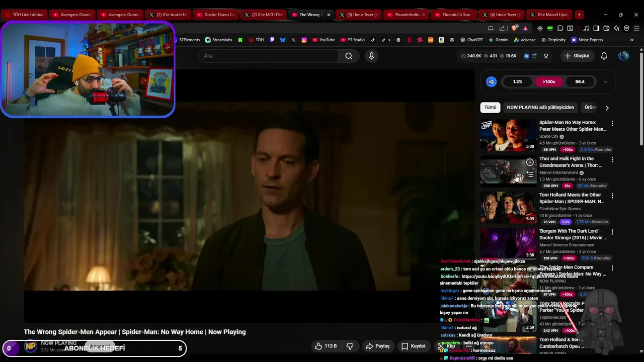Open more actions ellipsis under video
Image resolution: width=644 pixels, height=362 pixels.
click(x=469, y=346)
